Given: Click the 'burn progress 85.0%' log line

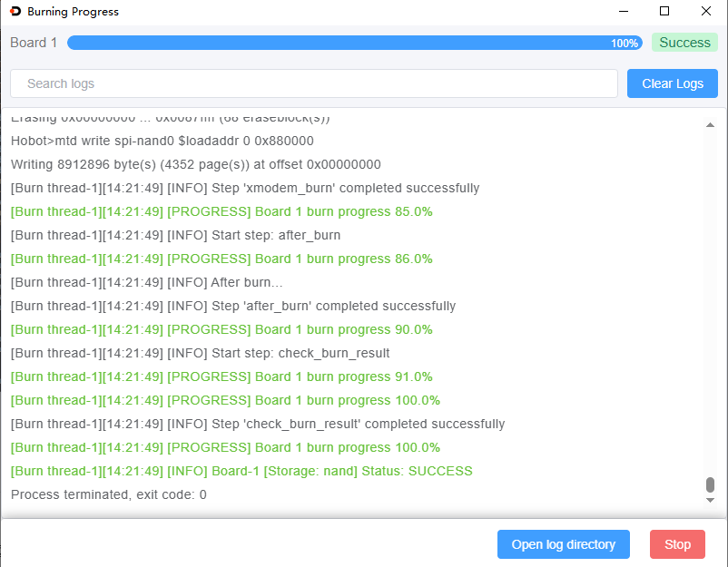Looking at the screenshot, I should [221, 211].
